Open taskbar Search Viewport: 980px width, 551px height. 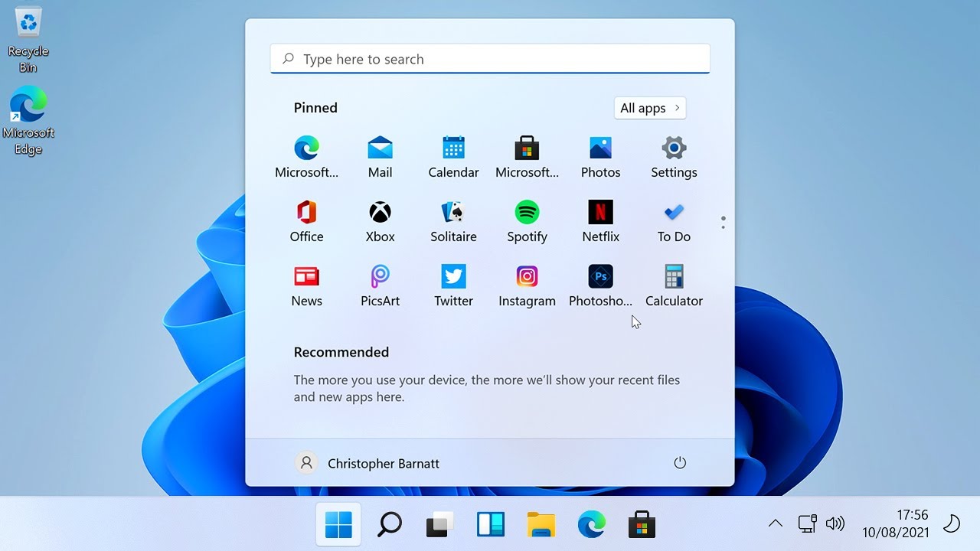[x=390, y=524]
